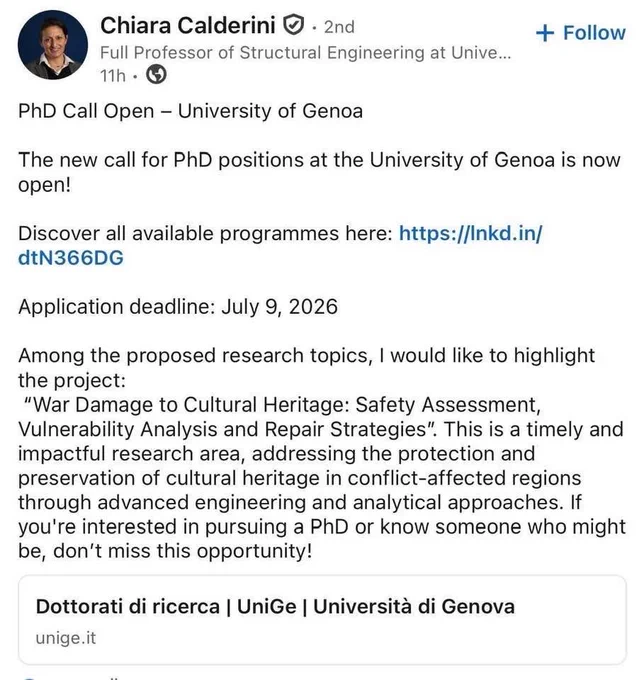Click the don't miss this opportunity sentence
This screenshot has height=680, width=644.
coord(183,551)
